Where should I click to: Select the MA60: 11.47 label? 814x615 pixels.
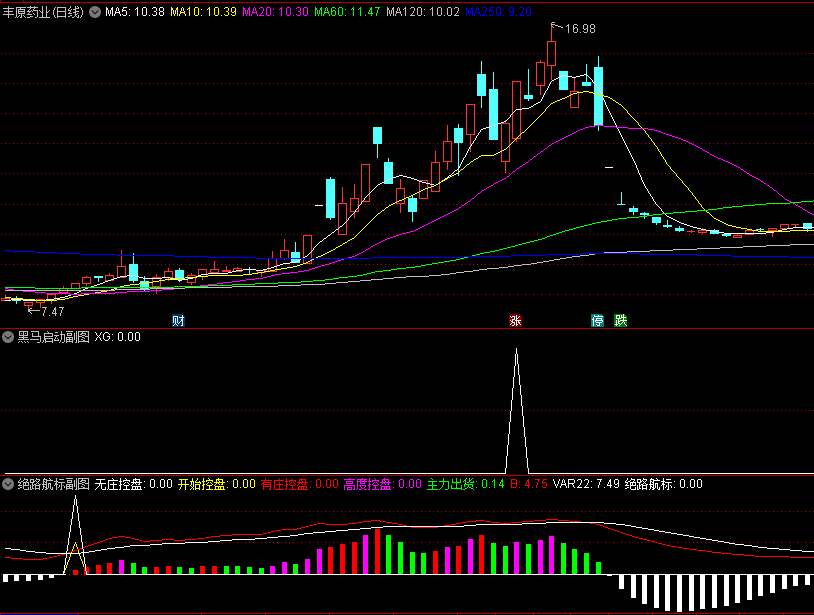(347, 12)
